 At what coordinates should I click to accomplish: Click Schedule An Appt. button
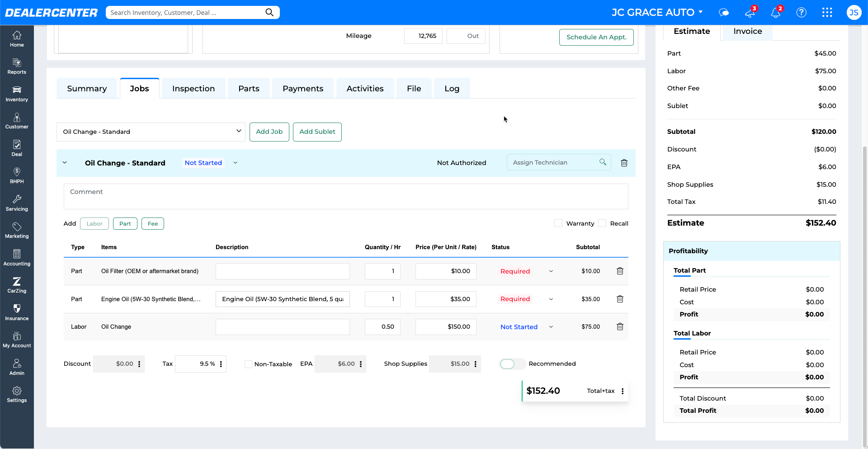(x=596, y=37)
